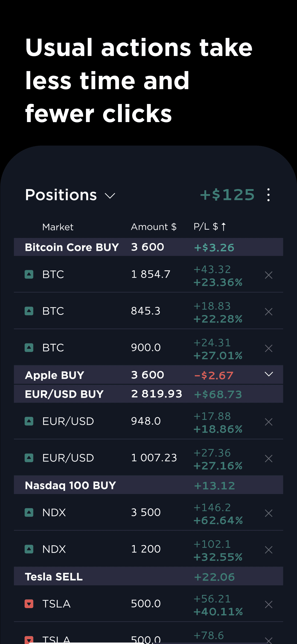Expand the Apple BUY group chevron
297x644 pixels.
(268, 374)
